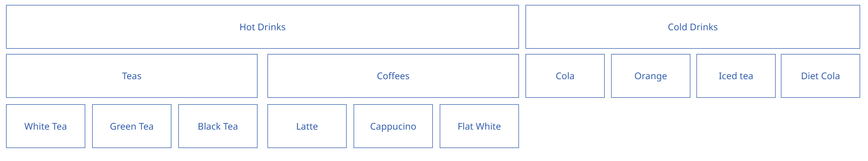The width and height of the screenshot is (868, 161).
Task: Select the Cold Drinks category
Action: (692, 27)
